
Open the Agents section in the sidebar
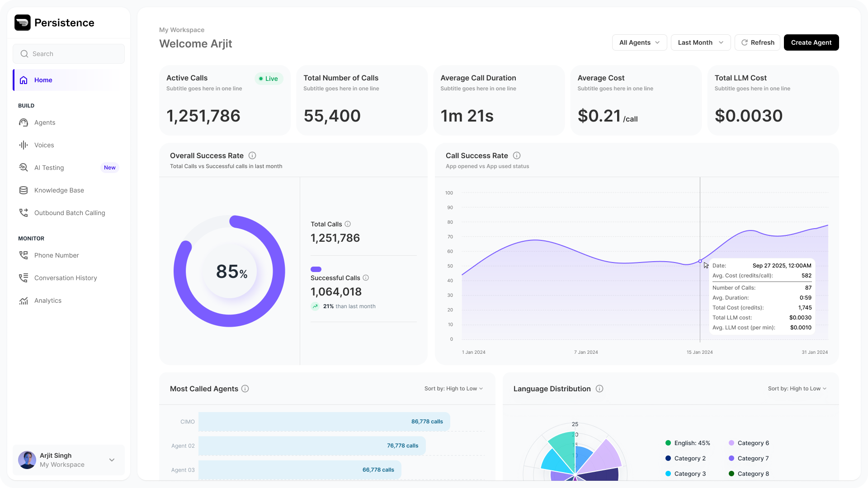point(44,122)
